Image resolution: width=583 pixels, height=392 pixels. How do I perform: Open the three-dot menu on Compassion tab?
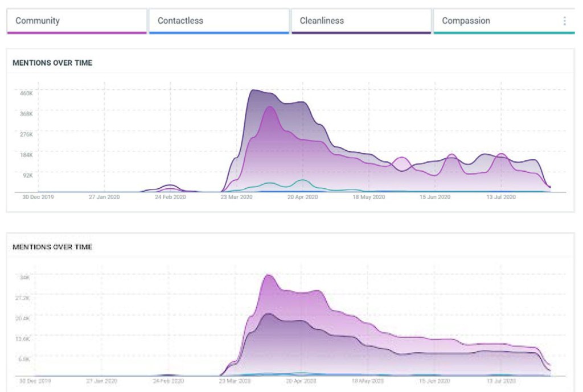coord(564,21)
